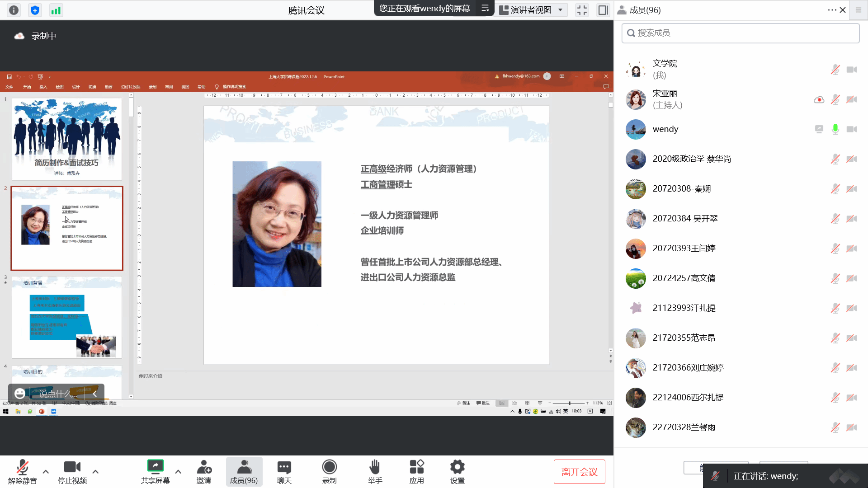Expand the share screen options arrow
Viewport: 868px width, 488px height.
click(x=178, y=471)
